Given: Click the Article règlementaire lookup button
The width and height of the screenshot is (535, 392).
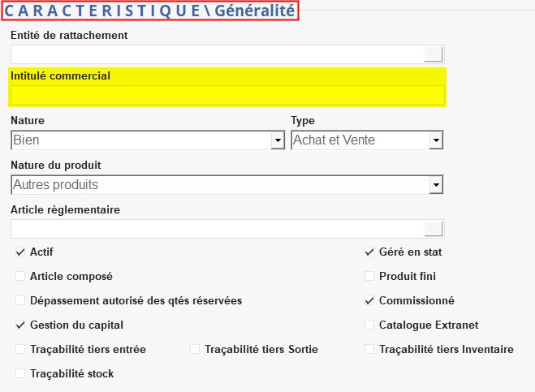Looking at the screenshot, I should pos(434,229).
